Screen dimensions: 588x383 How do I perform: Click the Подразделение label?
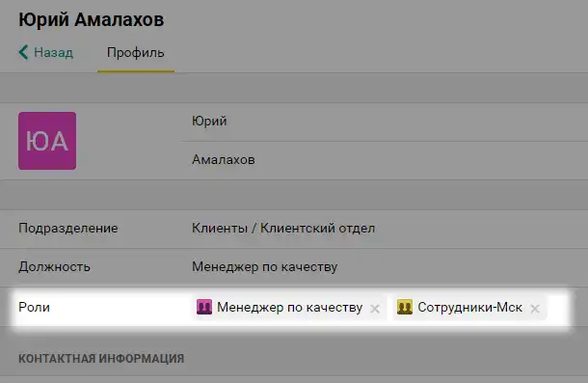[68, 229]
